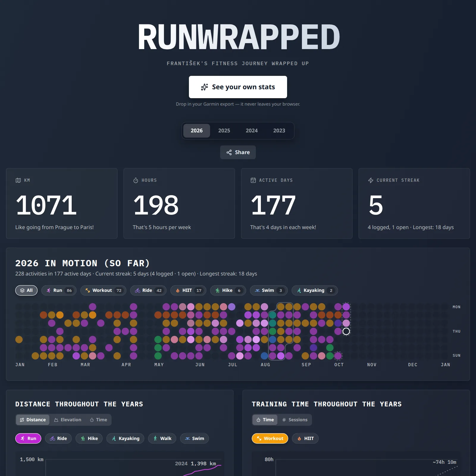The width and height of the screenshot is (476, 476).
Task: Select the Walk chip in the distance chart
Action: coord(162,439)
